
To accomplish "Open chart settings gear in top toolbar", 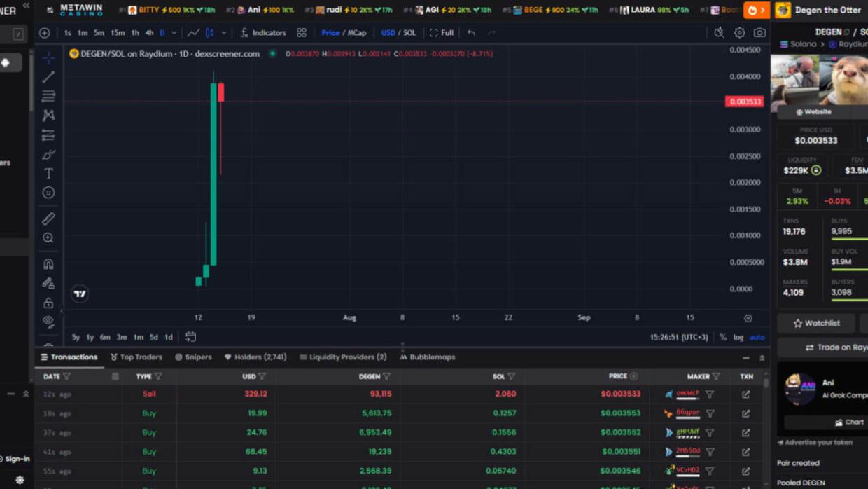I will [739, 33].
